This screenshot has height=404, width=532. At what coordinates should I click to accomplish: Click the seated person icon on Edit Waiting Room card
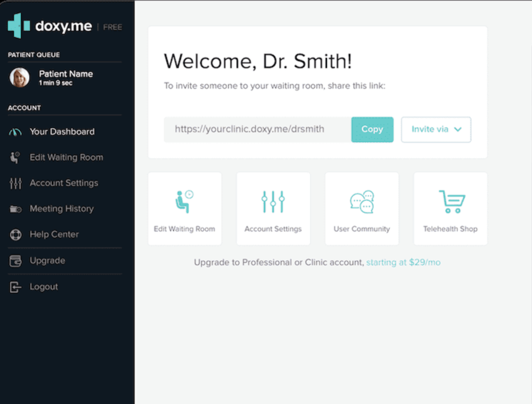click(184, 202)
